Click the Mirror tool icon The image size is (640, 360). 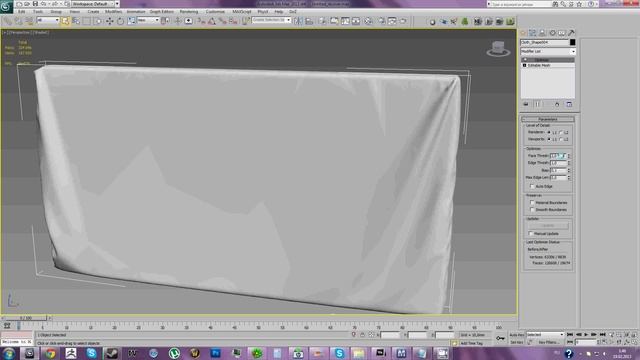pos(298,21)
